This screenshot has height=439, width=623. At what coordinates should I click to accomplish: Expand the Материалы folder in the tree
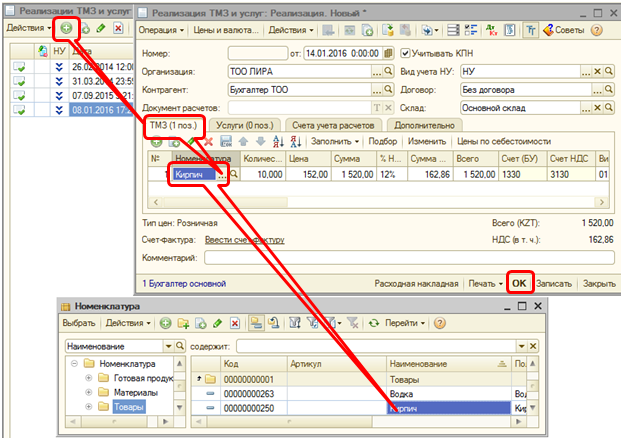pyautogui.click(x=88, y=393)
